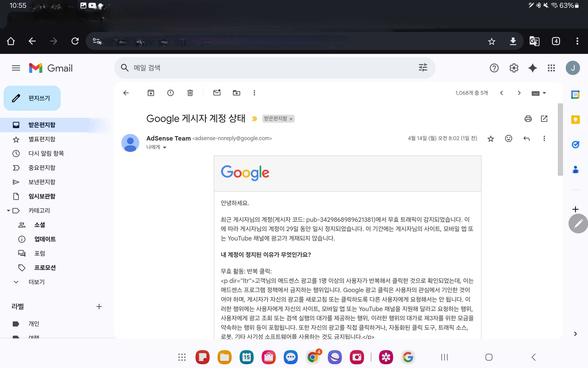This screenshot has width=588, height=368.
Task: Mark the email as unread
Action: (217, 93)
